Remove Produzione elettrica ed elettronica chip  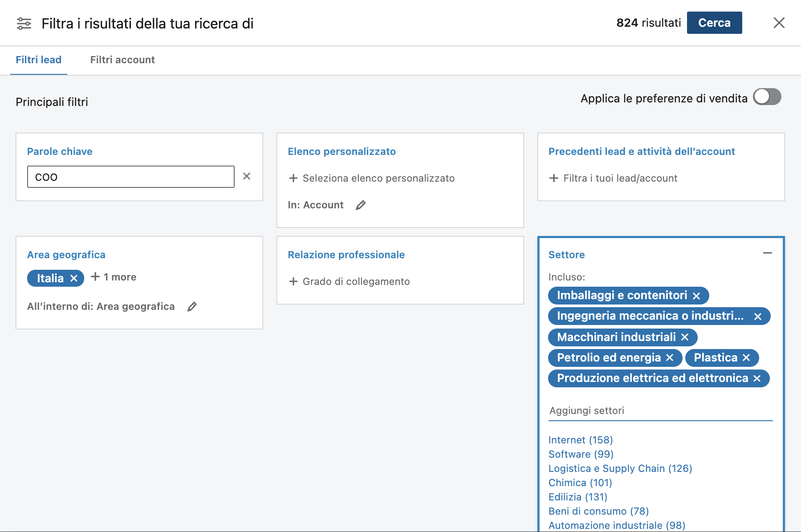(757, 378)
